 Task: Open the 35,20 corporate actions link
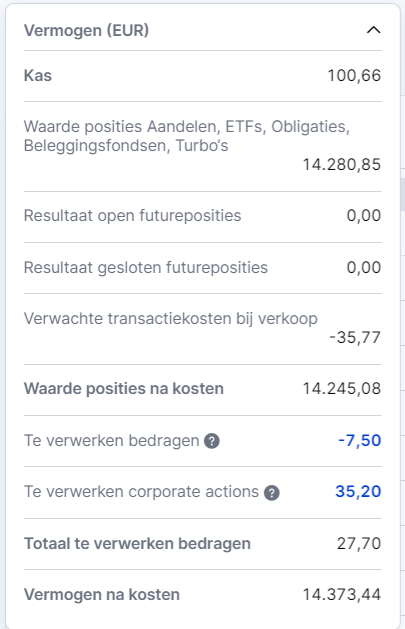pos(358,491)
